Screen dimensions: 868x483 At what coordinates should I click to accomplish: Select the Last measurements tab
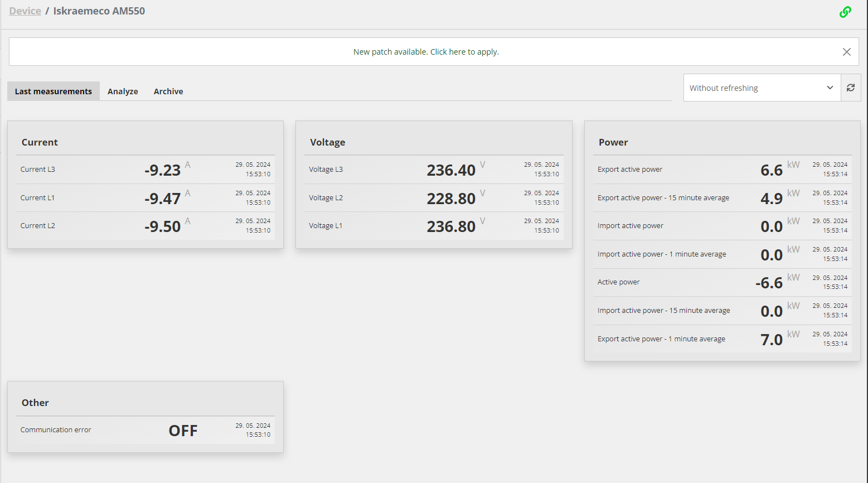click(x=54, y=91)
